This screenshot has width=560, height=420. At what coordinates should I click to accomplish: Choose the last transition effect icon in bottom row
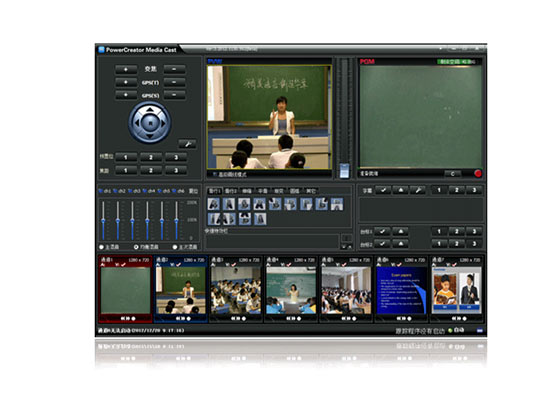(x=260, y=219)
